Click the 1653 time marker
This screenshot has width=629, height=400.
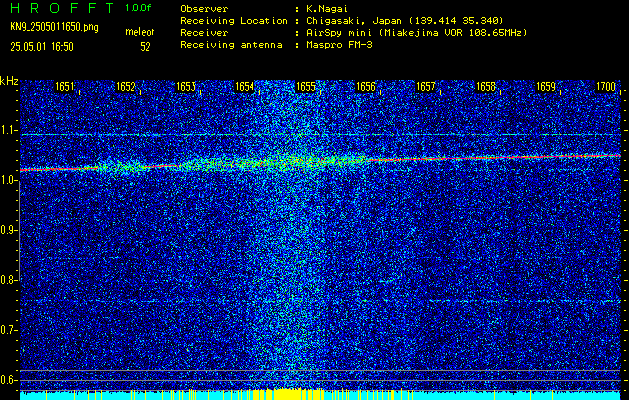pos(185,87)
